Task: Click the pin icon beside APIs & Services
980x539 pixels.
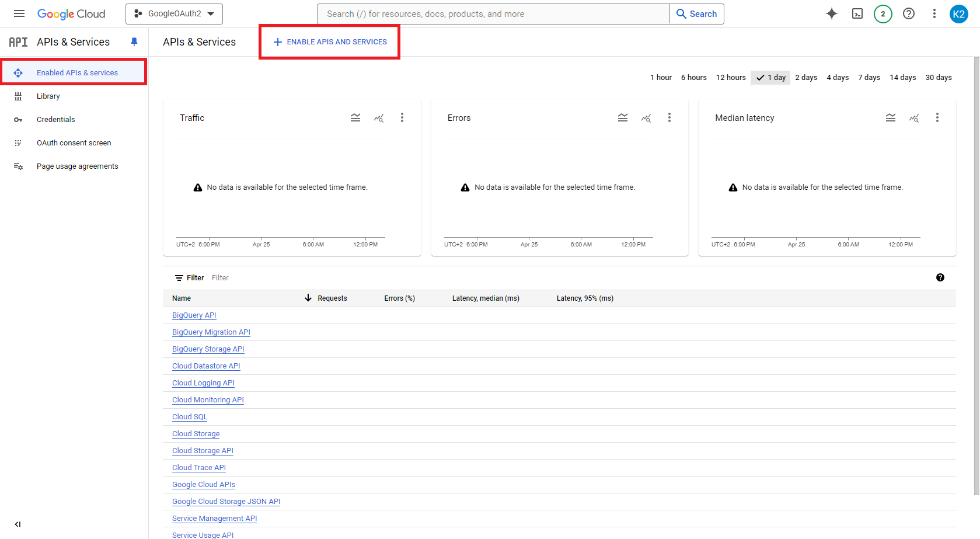Action: tap(134, 42)
